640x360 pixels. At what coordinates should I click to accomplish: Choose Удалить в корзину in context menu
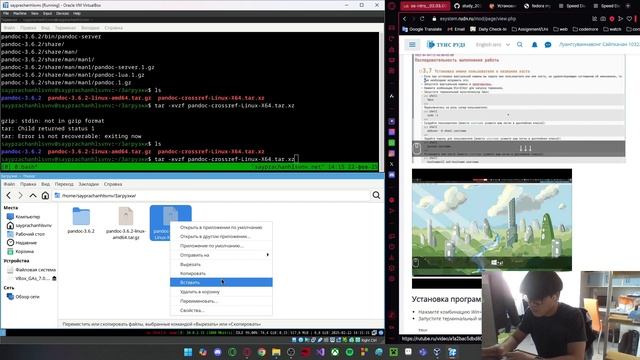click(221, 292)
